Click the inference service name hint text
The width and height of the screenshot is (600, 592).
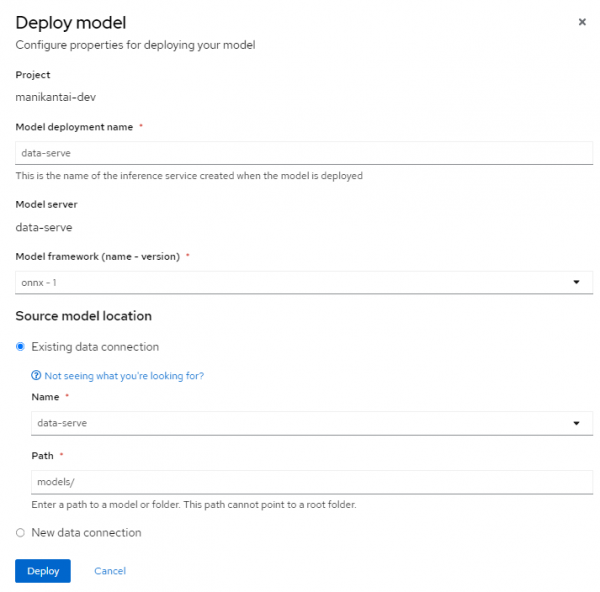(x=189, y=176)
